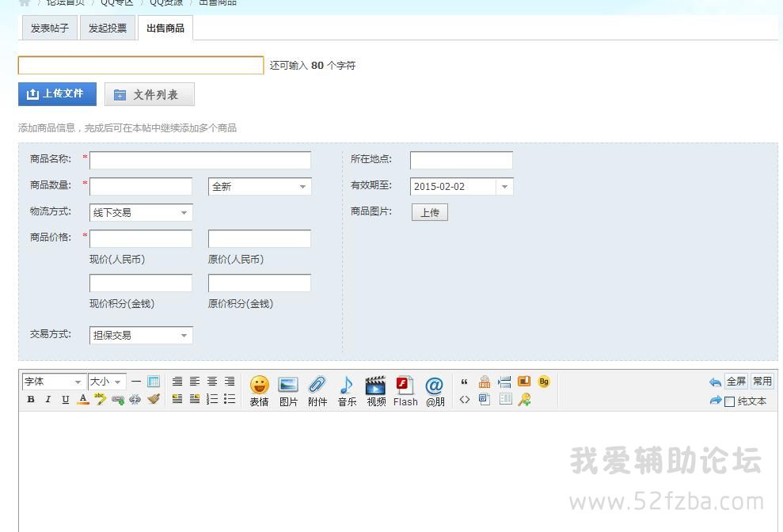Open the font color picker
This screenshot has height=532, width=783.
[83, 399]
